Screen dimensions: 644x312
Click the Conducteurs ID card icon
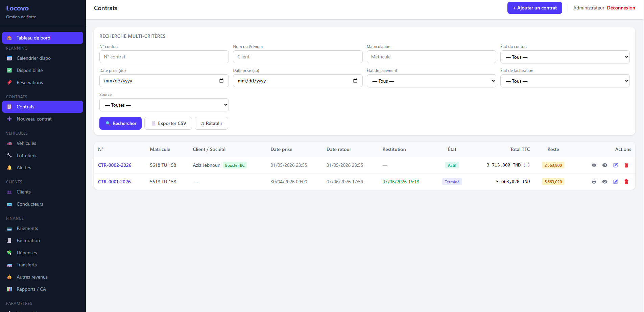pos(9,204)
